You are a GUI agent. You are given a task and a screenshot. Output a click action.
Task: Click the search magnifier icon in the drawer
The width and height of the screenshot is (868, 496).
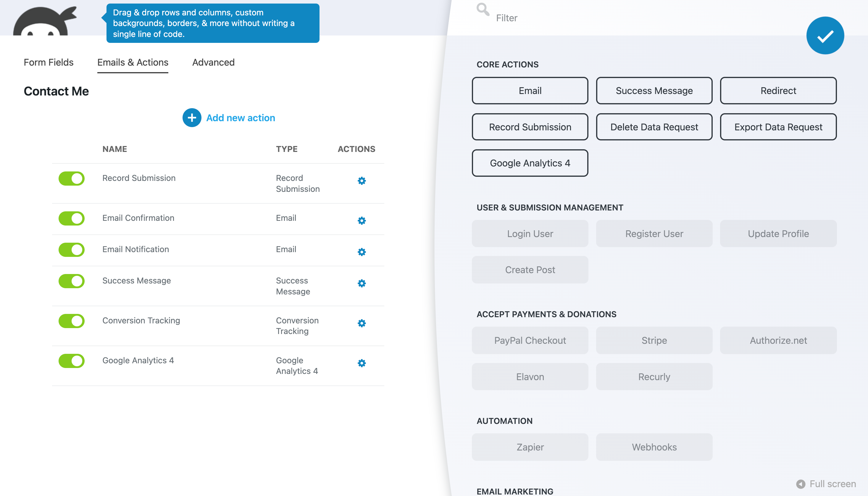(x=483, y=9)
